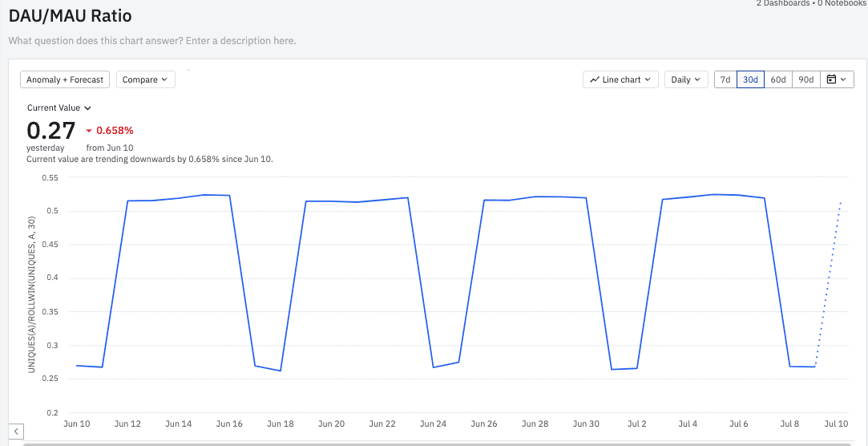Image resolution: width=868 pixels, height=446 pixels.
Task: Expand the Current Value selector
Action: 59,107
